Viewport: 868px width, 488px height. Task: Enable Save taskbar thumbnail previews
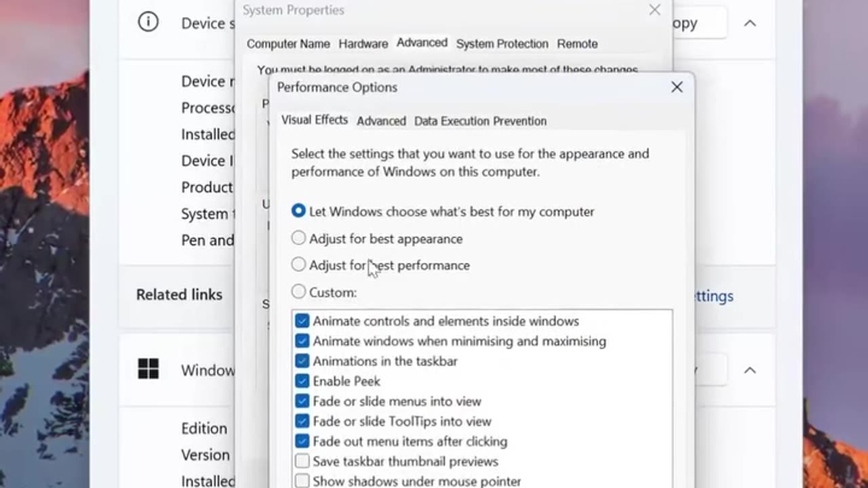[x=302, y=462]
